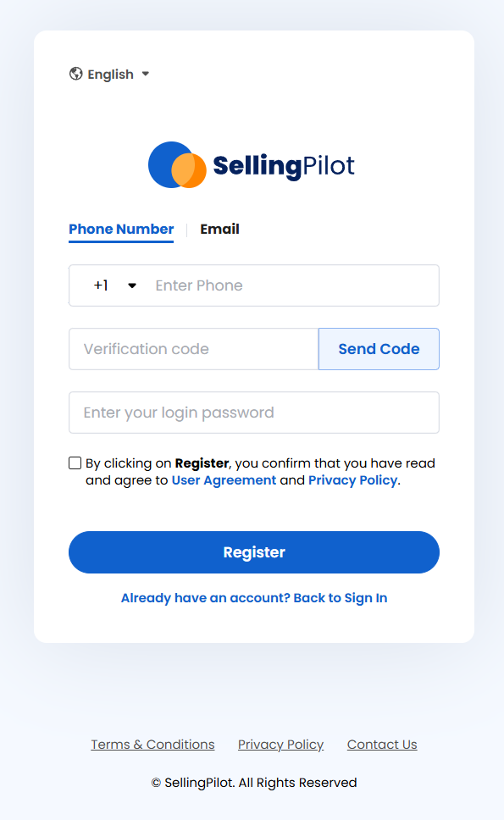Click the country code caret arrow
504x820 pixels.
132,285
